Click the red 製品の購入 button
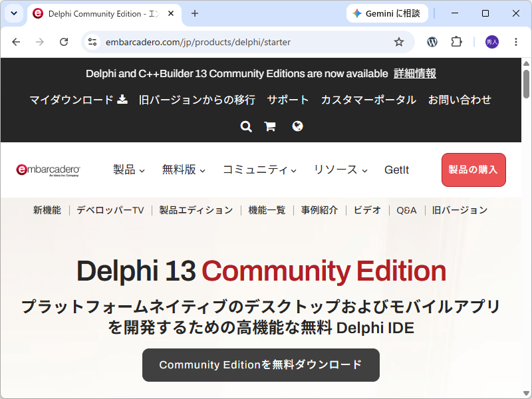532x399 pixels. (473, 170)
